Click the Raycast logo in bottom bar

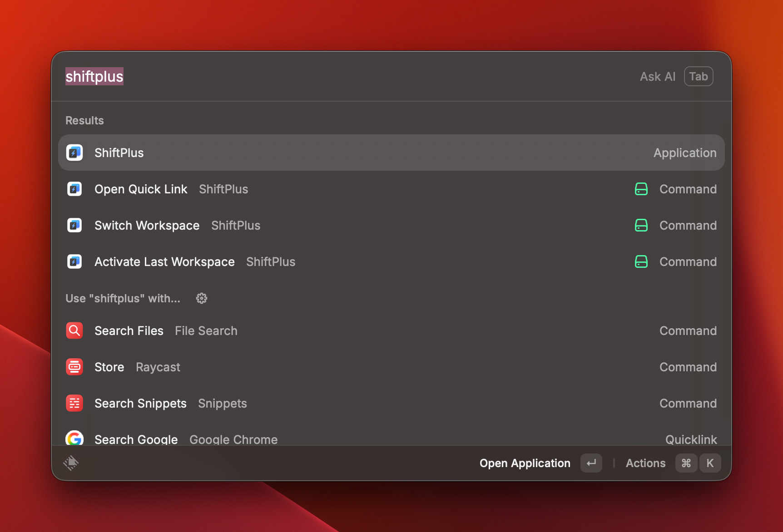tap(71, 463)
